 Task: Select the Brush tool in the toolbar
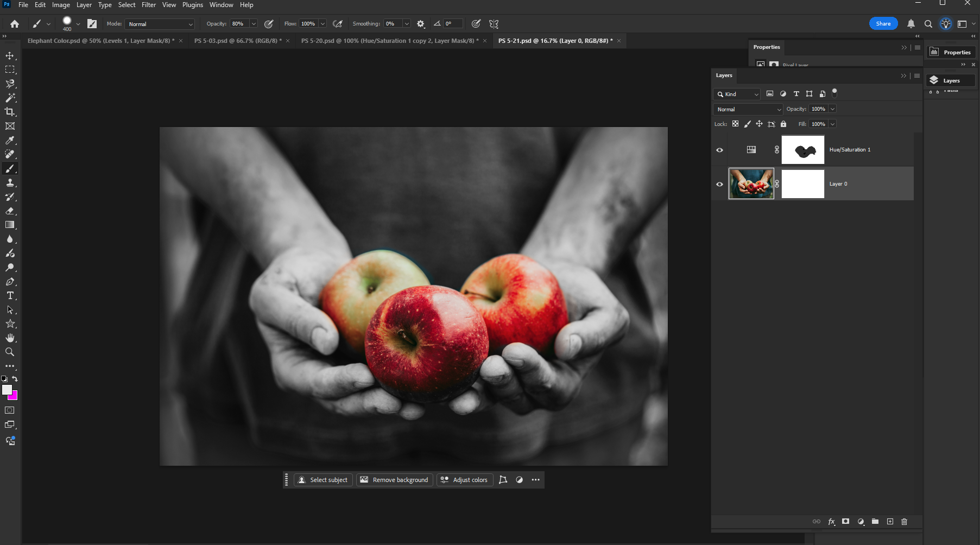(x=10, y=168)
